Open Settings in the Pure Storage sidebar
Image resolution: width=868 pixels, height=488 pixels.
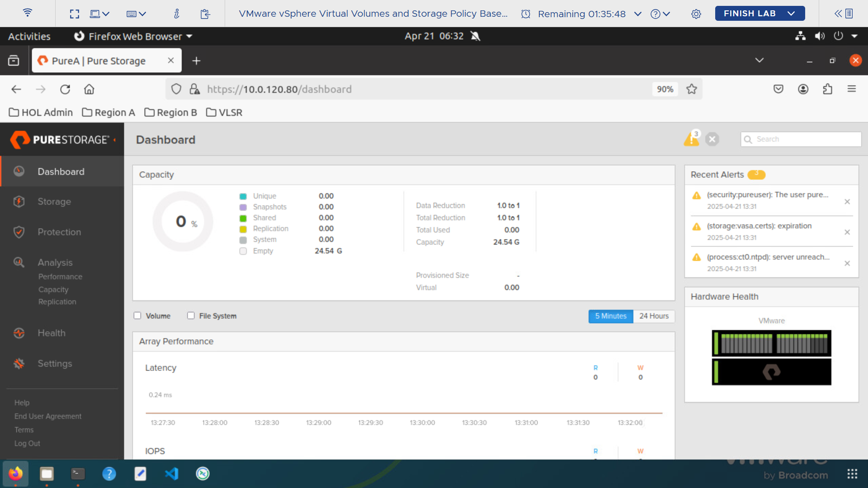[x=55, y=363]
